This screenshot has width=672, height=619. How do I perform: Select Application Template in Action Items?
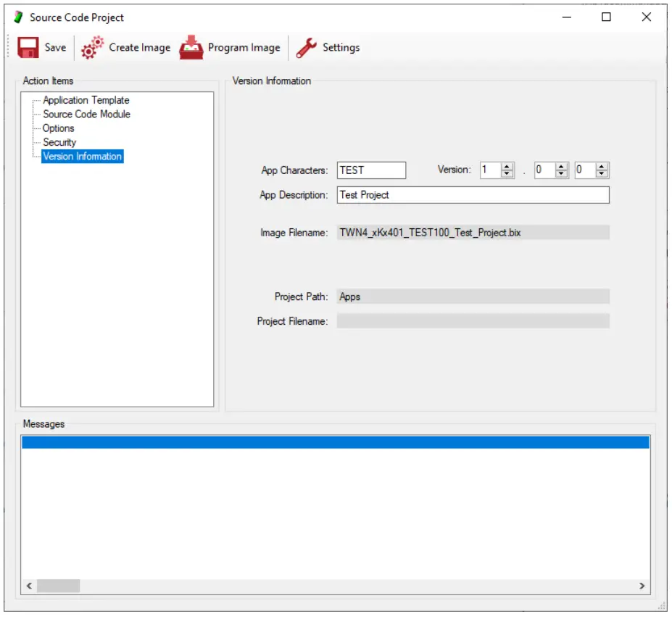pyautogui.click(x=86, y=100)
